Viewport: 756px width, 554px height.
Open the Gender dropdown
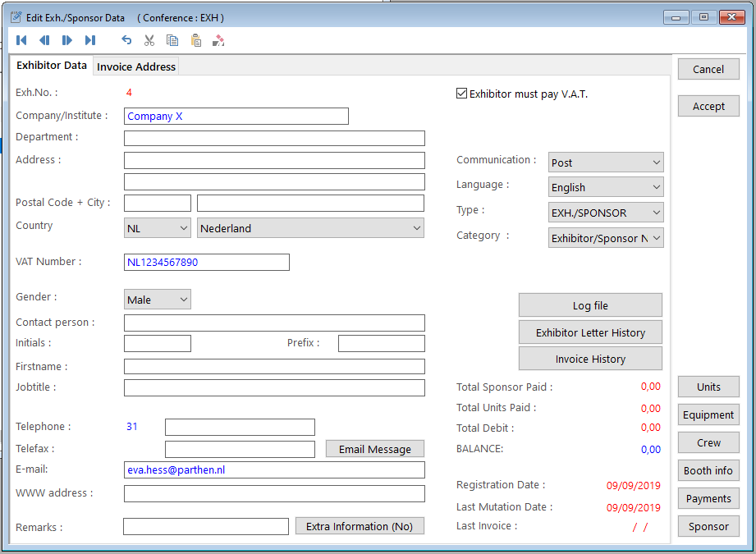point(158,300)
